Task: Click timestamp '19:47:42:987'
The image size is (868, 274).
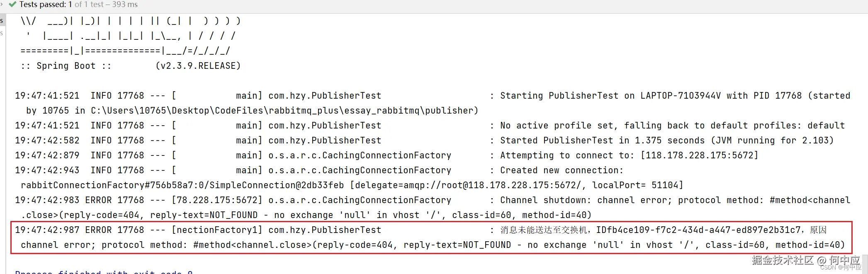Action: [x=47, y=230]
